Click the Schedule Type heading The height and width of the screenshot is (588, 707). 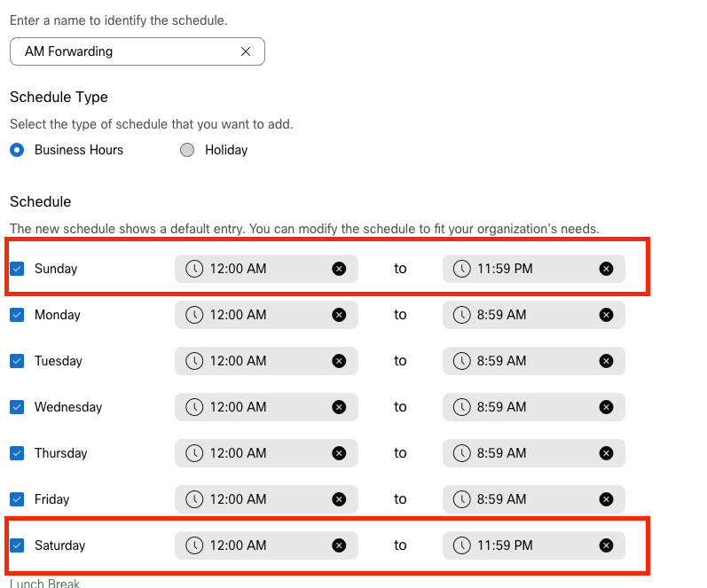(x=59, y=97)
